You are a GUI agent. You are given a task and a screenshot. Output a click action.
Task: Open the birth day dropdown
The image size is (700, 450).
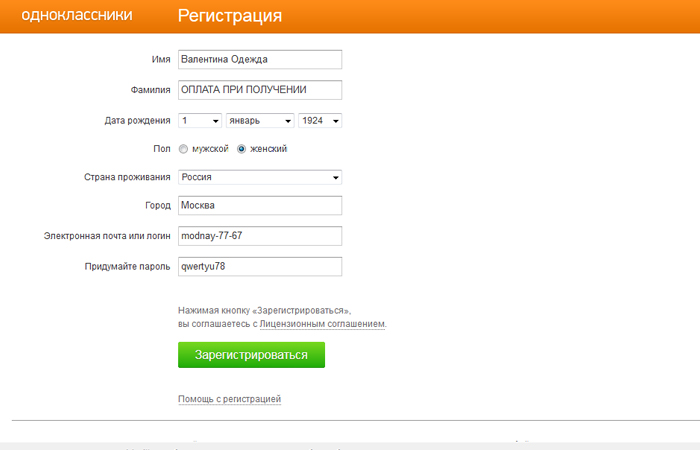coord(199,121)
